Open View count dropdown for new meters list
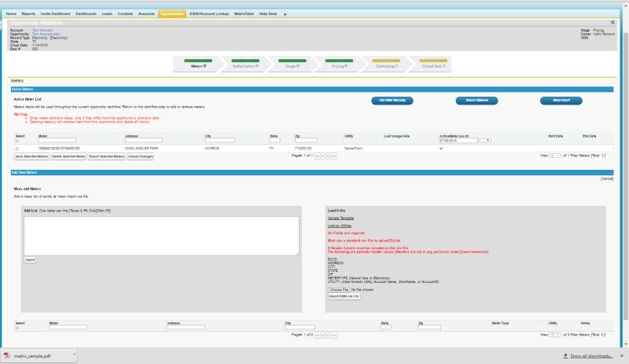The image size is (629, 364). (x=555, y=334)
